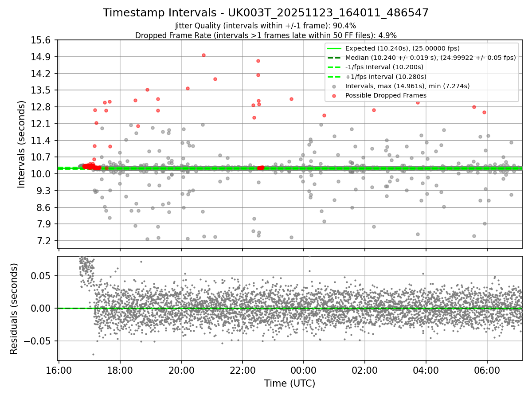The image size is (532, 399).
Task: Click the 'Intervals (seconds)' y-axis label
Action: tap(22, 144)
